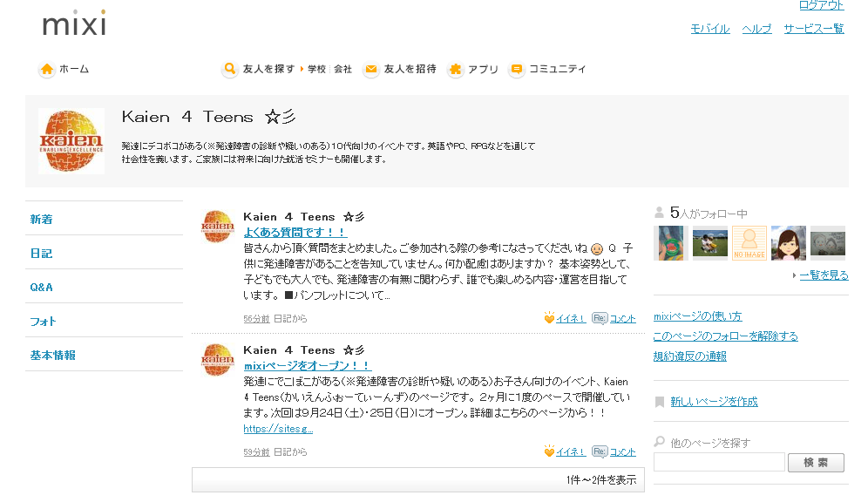Click Re: icon on mixiページをオープン post

[600, 451]
